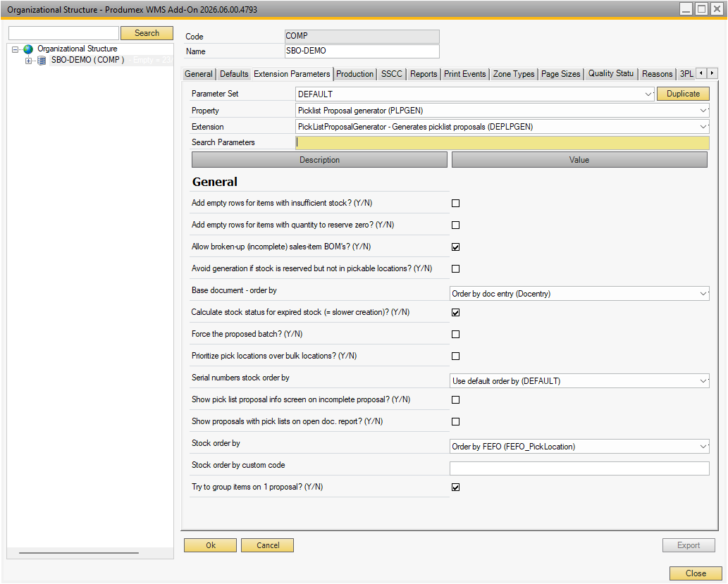Open the Print Events tab
The width and height of the screenshot is (728, 584).
click(464, 74)
